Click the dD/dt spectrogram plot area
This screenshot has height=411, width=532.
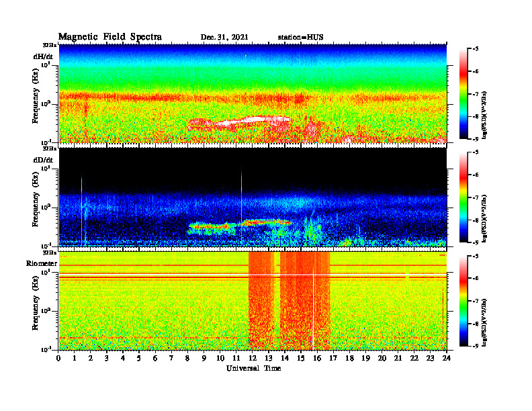[x=253, y=197]
